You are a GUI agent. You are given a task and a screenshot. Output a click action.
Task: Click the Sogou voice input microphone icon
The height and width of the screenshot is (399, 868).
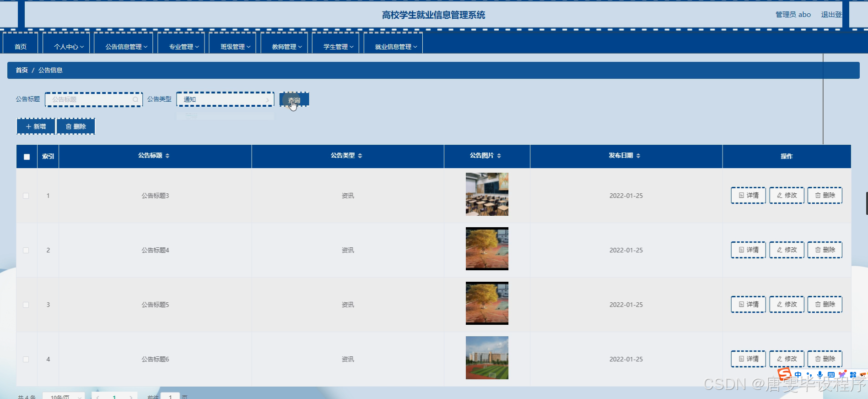pyautogui.click(x=820, y=375)
